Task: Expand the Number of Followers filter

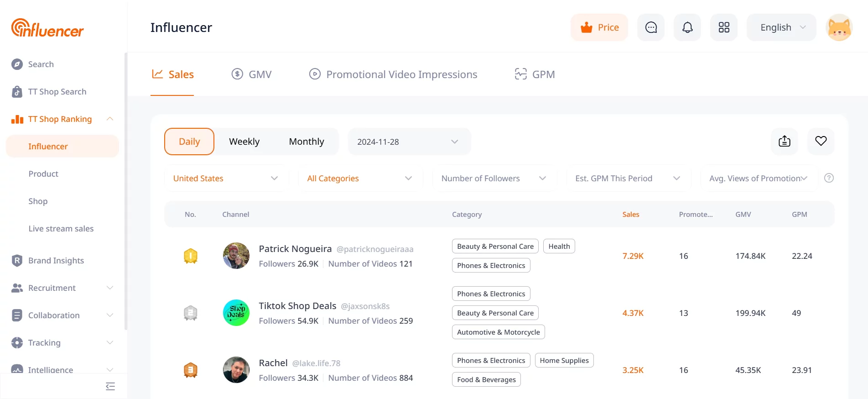Action: [x=494, y=178]
